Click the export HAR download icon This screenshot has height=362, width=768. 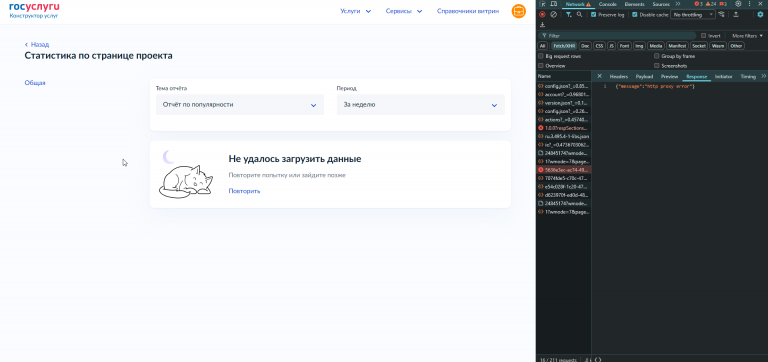542,24
